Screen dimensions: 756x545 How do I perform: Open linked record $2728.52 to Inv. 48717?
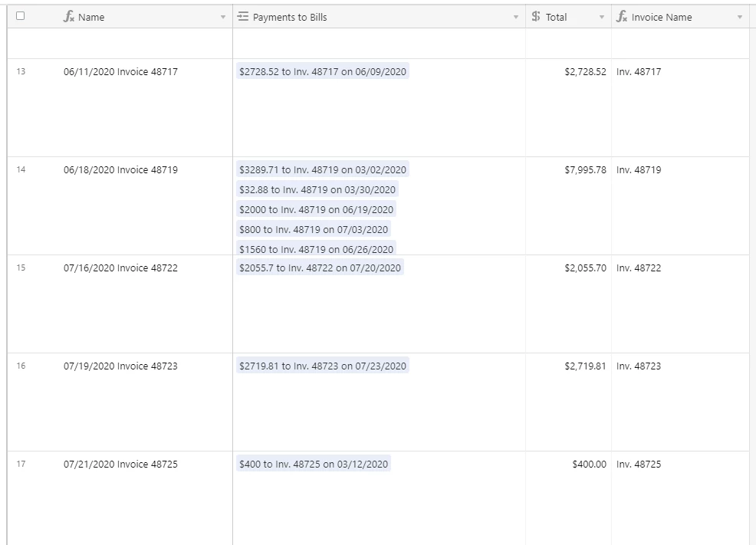[x=323, y=71]
